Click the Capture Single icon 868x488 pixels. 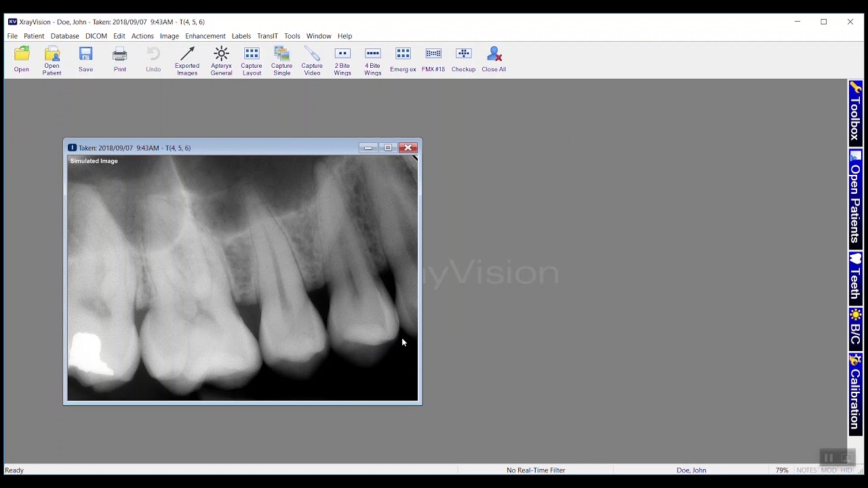tap(282, 60)
